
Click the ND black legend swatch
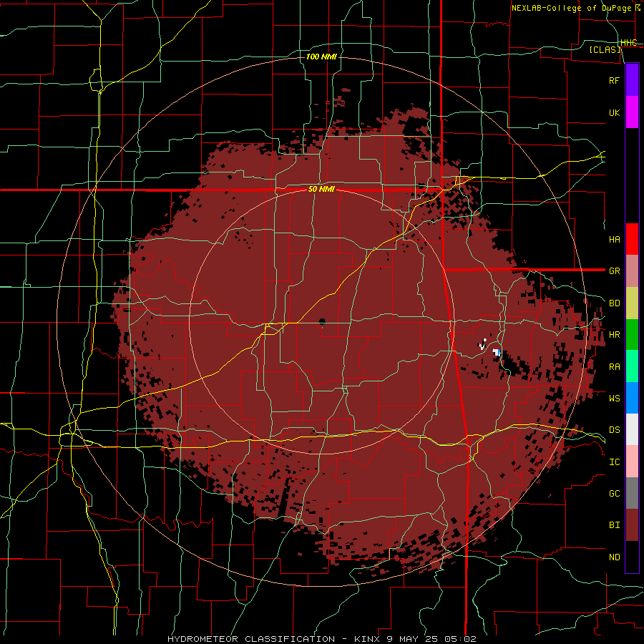pyautogui.click(x=632, y=557)
